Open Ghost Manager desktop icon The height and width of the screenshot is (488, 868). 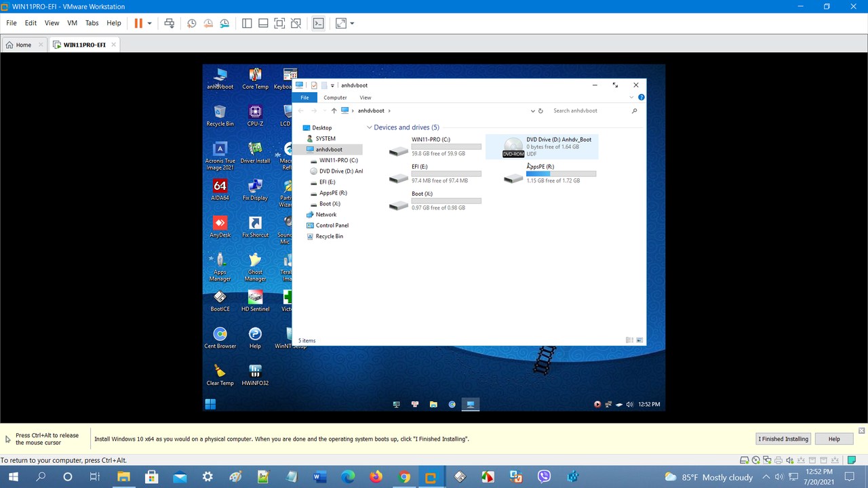pyautogui.click(x=255, y=267)
